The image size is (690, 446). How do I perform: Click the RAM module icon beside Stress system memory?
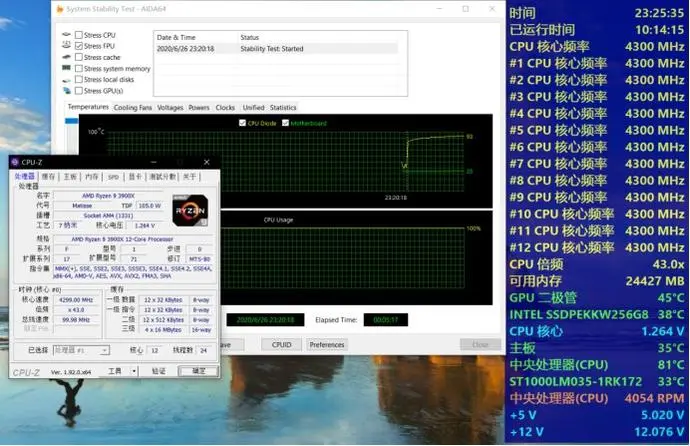point(66,68)
